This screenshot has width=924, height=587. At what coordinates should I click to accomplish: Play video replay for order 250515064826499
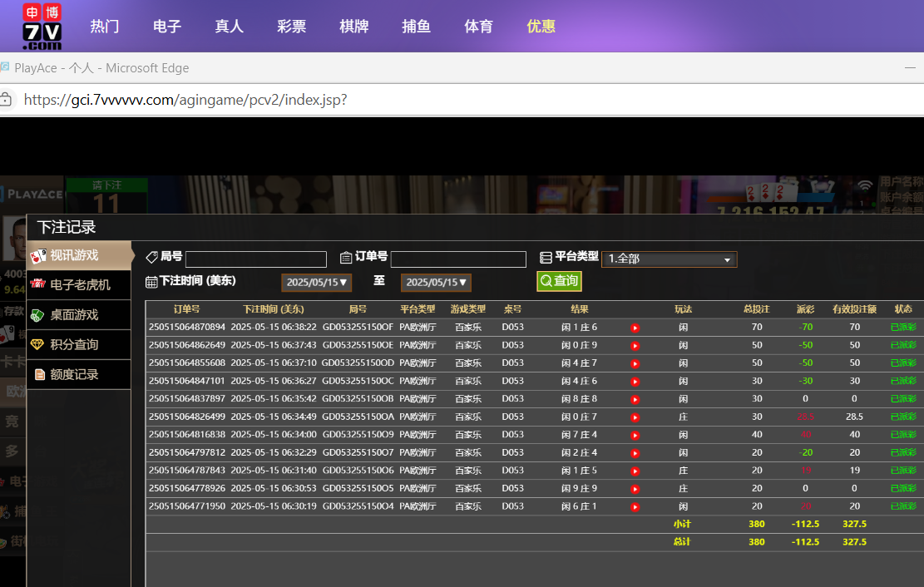tap(635, 417)
